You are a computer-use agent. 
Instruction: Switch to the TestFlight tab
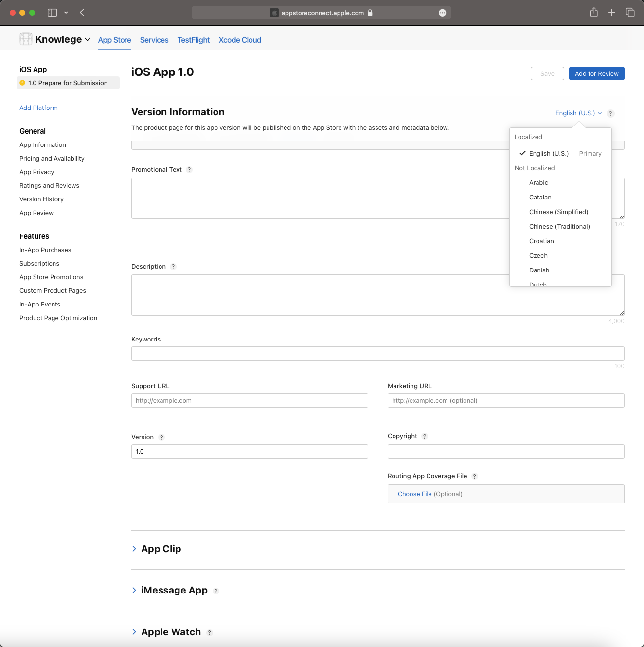coord(194,40)
